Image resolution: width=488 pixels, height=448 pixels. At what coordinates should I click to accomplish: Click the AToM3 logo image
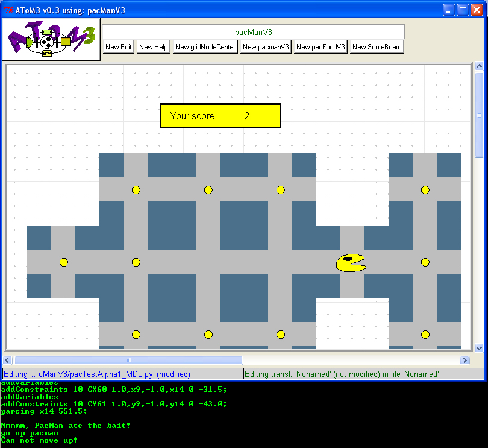51,38
